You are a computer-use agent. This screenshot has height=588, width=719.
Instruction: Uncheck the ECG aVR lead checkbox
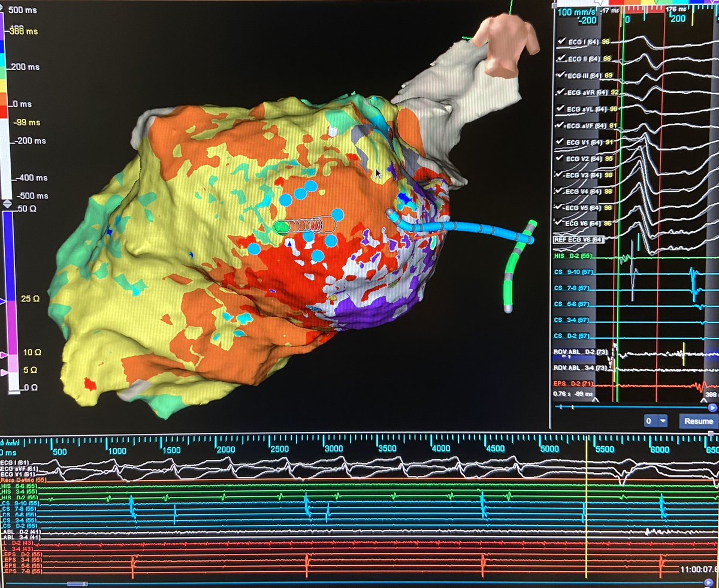[562, 92]
